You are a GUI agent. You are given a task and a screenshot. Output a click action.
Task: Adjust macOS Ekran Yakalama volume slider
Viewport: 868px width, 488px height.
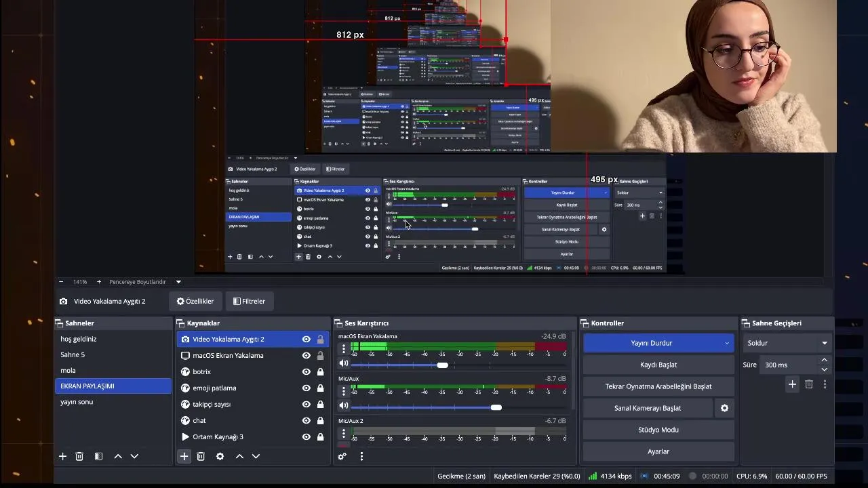point(442,365)
